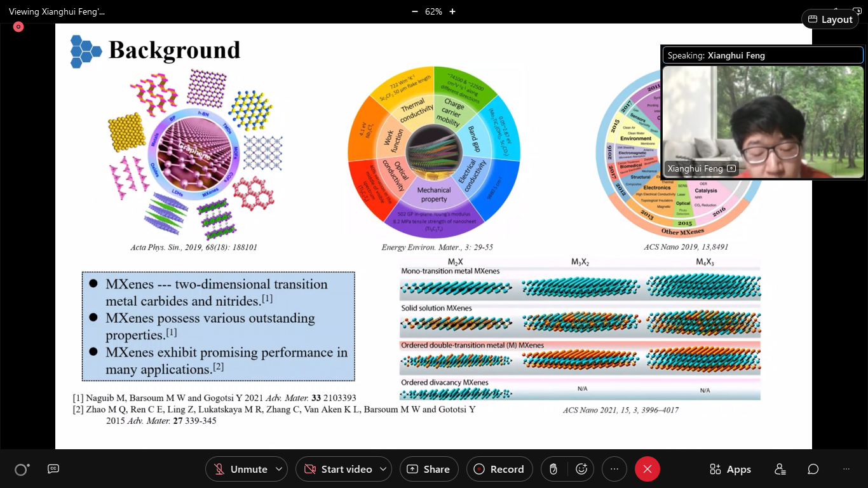Open the Layout options button
Viewport: 868px width, 488px height.
pyautogui.click(x=830, y=19)
